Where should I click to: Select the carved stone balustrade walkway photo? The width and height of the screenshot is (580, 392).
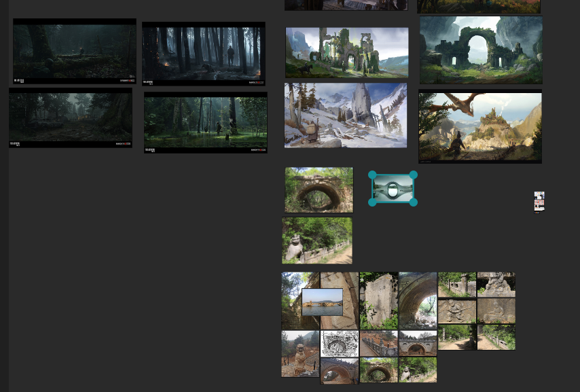tap(379, 344)
